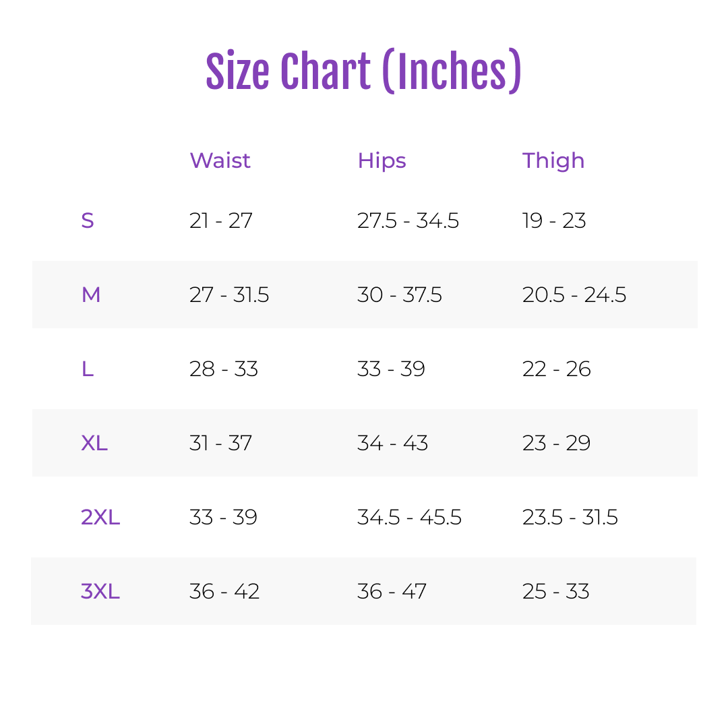
Task: Click the L size label
Action: click(x=88, y=369)
